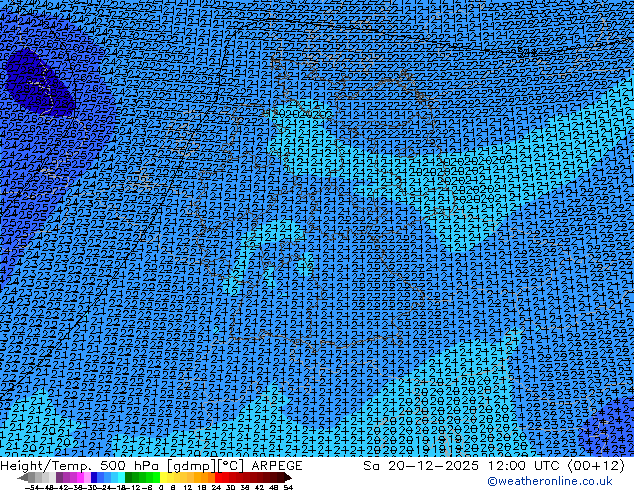The image size is (634, 490).
Task: Pick the bright yellow segment at legend value 0
Action: pyautogui.click(x=163, y=478)
